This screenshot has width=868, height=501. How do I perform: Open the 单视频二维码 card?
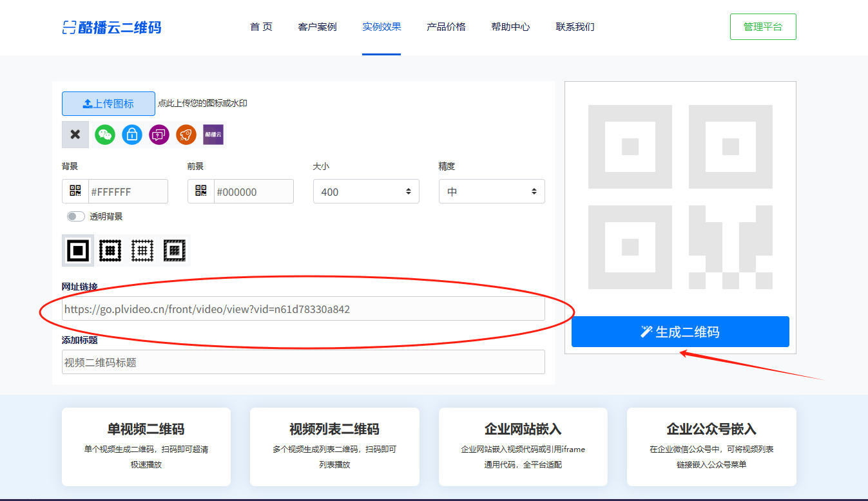[146, 446]
